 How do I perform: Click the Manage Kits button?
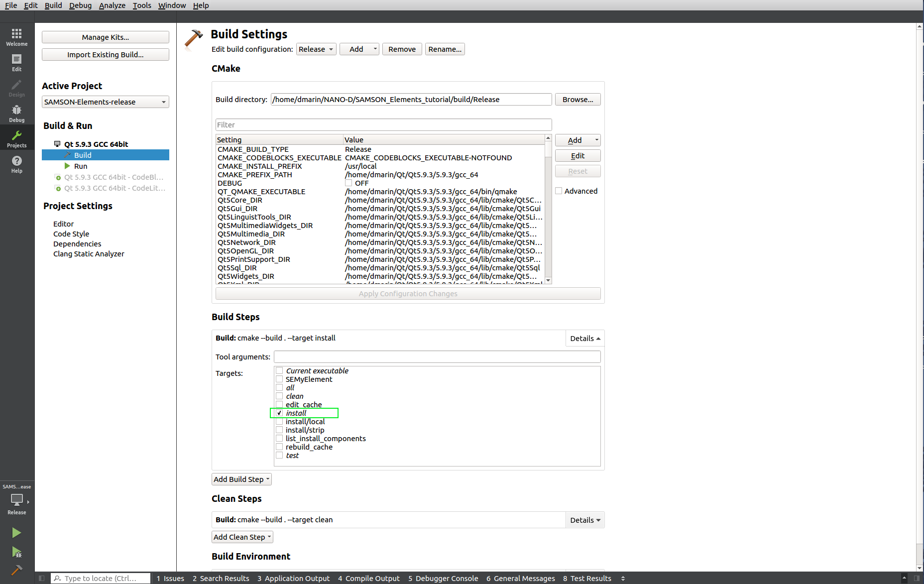pos(105,37)
